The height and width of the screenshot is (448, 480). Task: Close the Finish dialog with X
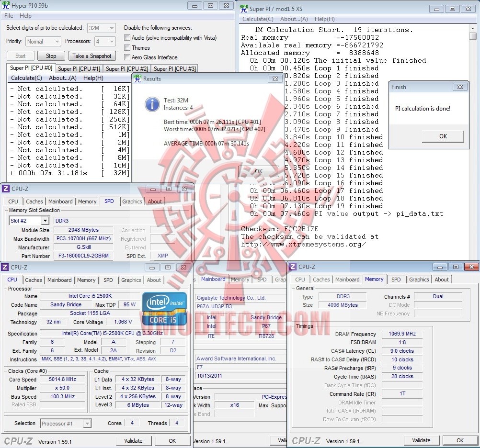click(460, 87)
